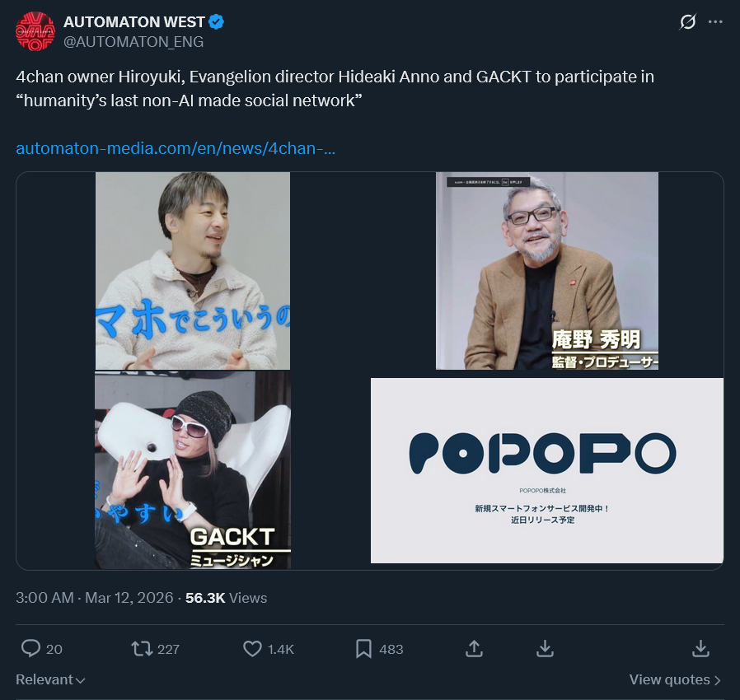Click the rightmost download icon
Screen dimensions: 740x700
pyautogui.click(x=700, y=649)
